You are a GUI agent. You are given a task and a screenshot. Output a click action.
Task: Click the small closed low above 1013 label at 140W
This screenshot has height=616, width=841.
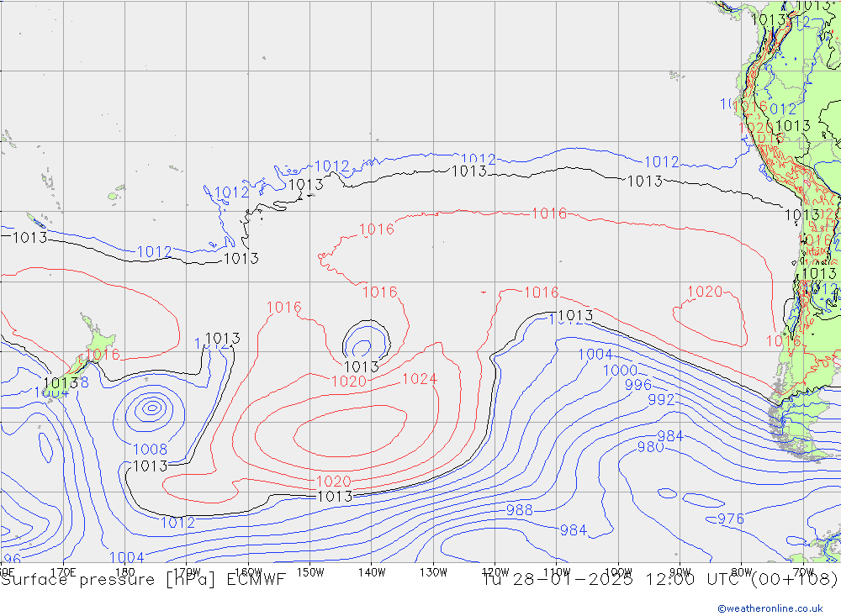[363, 345]
